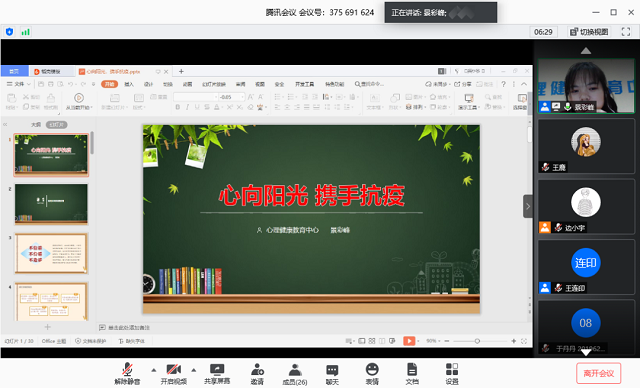This screenshot has width=640, height=388.
Task: Select slide 3 thumbnail
Action: (51, 253)
